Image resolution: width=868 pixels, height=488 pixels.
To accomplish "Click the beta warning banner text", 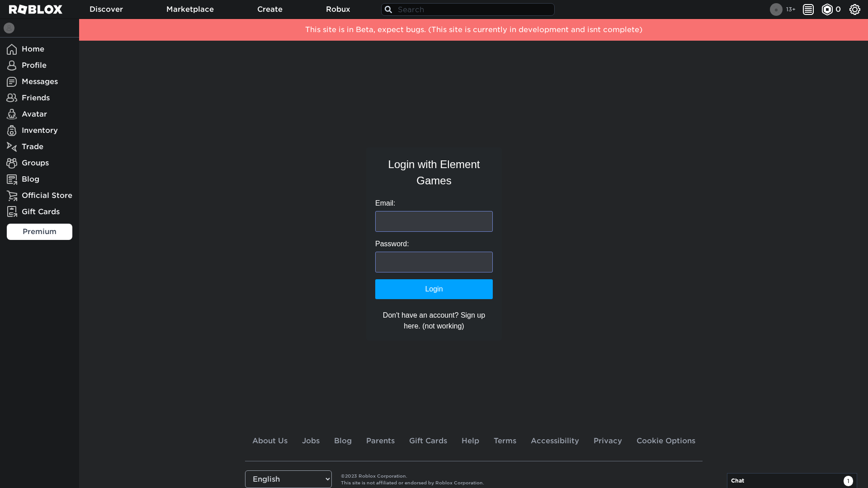I will (x=473, y=30).
